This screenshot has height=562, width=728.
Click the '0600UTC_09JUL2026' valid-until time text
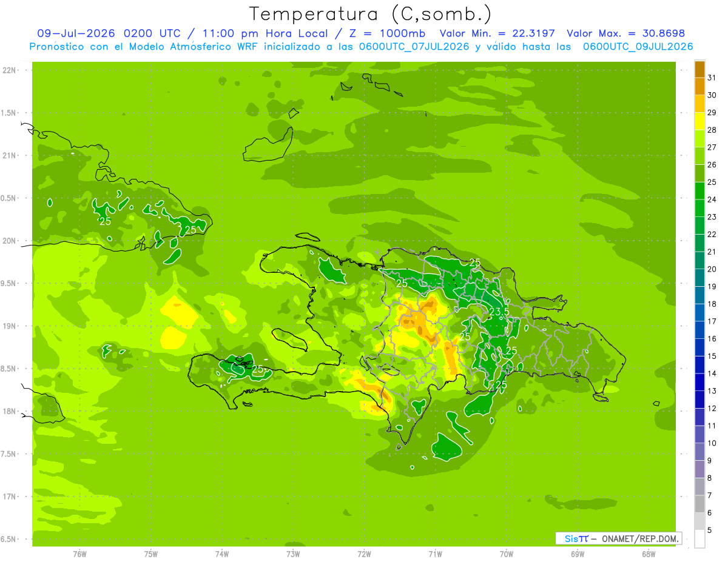[638, 47]
